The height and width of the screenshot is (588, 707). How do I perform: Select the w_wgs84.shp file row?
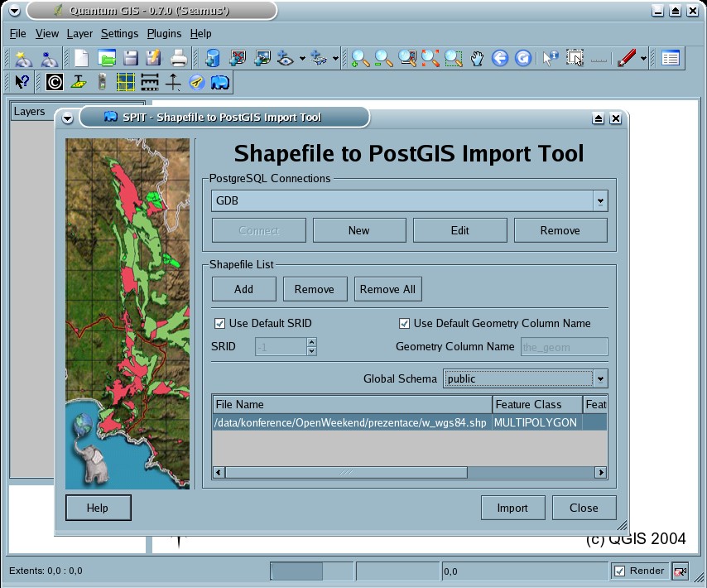(x=410, y=422)
